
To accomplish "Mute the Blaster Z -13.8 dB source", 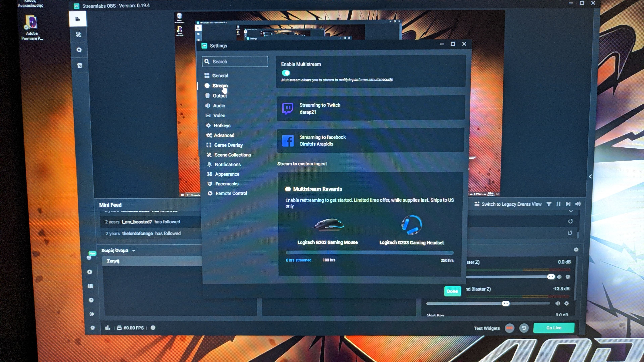I will pyautogui.click(x=558, y=303).
